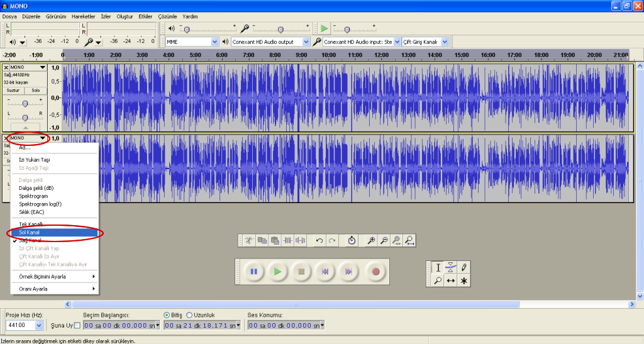644x344 pixels.
Task: Click the Redo arrow icon
Action: tap(332, 241)
